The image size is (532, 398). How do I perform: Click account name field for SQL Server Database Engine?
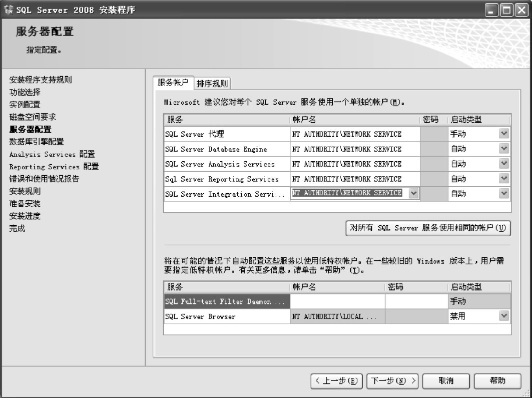(355, 149)
